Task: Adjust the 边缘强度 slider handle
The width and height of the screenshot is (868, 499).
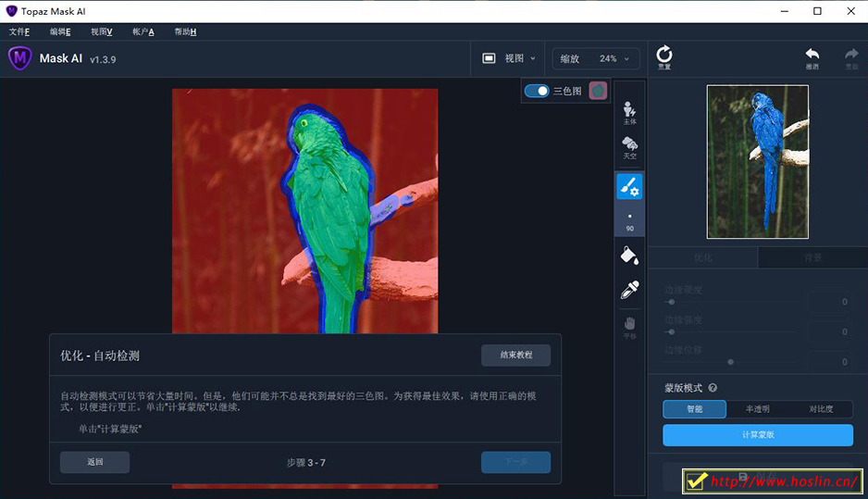Action: click(672, 331)
